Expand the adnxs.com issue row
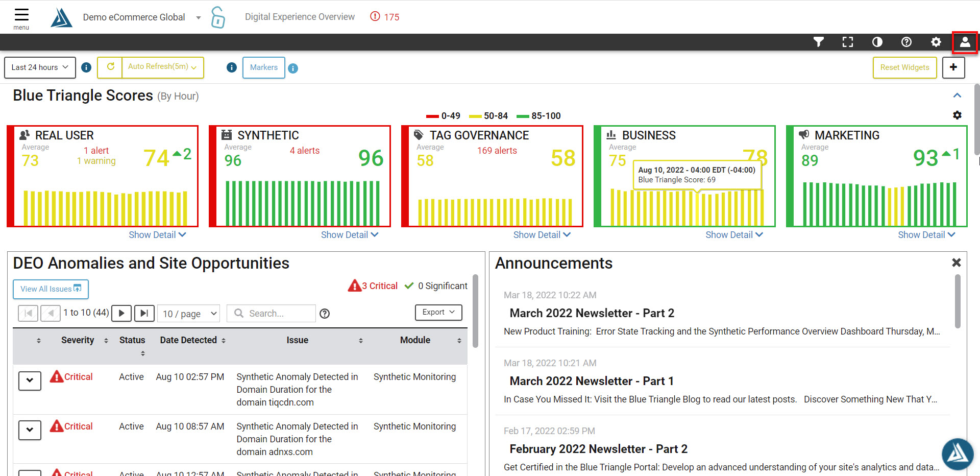Image resolution: width=980 pixels, height=476 pixels. (30, 430)
